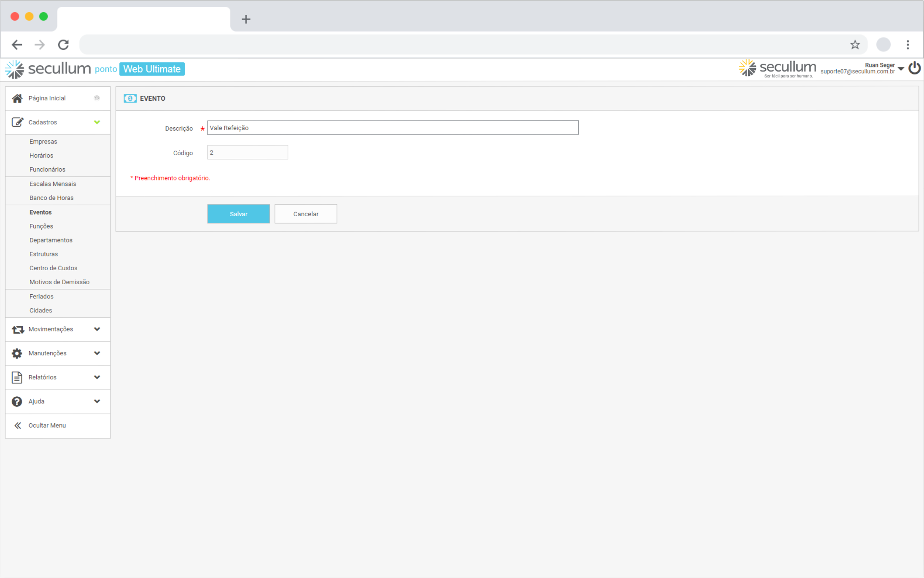Click the power logout icon
This screenshot has height=578, width=924.
pos(914,68)
